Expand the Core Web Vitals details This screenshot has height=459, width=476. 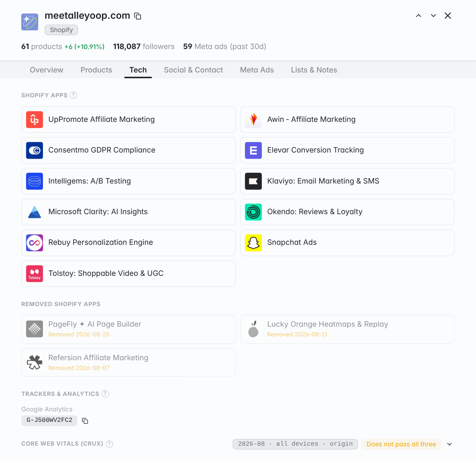tap(449, 444)
